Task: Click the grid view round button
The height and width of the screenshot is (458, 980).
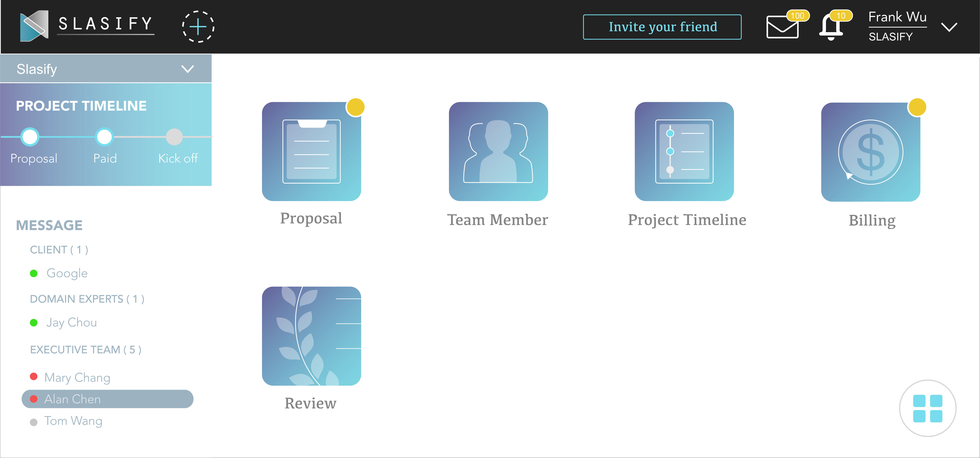Action: (x=927, y=408)
